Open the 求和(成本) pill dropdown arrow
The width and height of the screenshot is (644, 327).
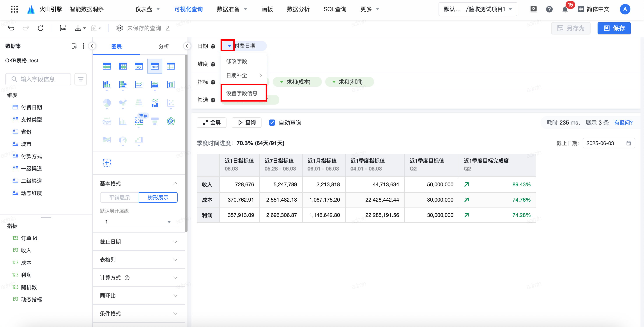(281, 82)
